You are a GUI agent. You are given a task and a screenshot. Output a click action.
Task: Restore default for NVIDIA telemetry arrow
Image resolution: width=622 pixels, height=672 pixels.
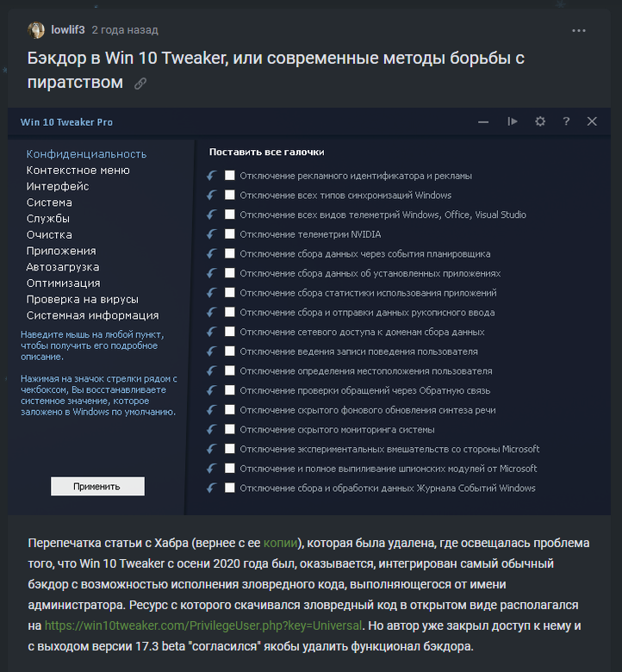coord(211,234)
